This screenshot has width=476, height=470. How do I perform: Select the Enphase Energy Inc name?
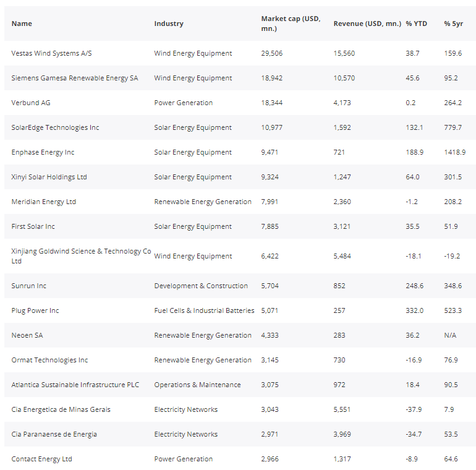click(43, 152)
